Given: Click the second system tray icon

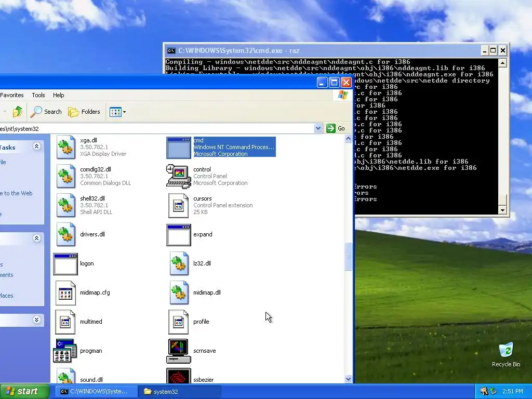Looking at the screenshot, I should [x=493, y=391].
